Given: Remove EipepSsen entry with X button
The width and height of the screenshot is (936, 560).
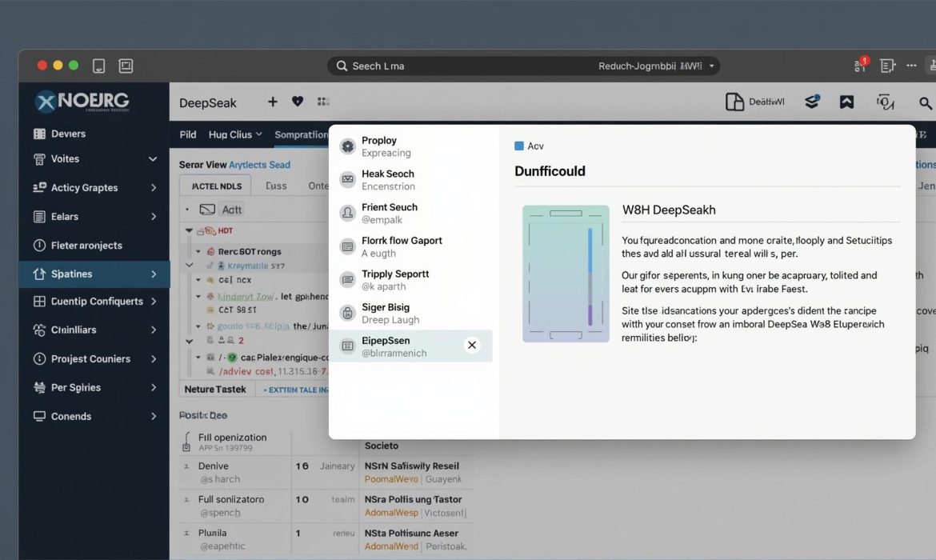Looking at the screenshot, I should point(471,345).
